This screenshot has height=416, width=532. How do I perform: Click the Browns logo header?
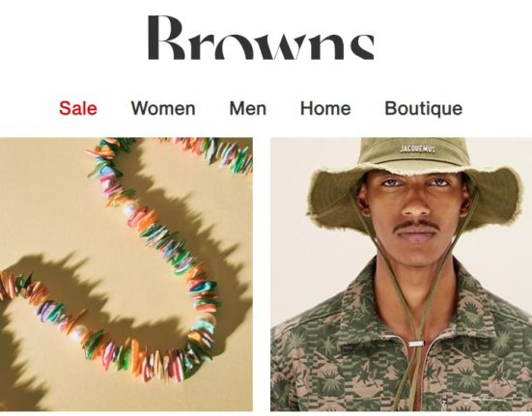pos(261,38)
